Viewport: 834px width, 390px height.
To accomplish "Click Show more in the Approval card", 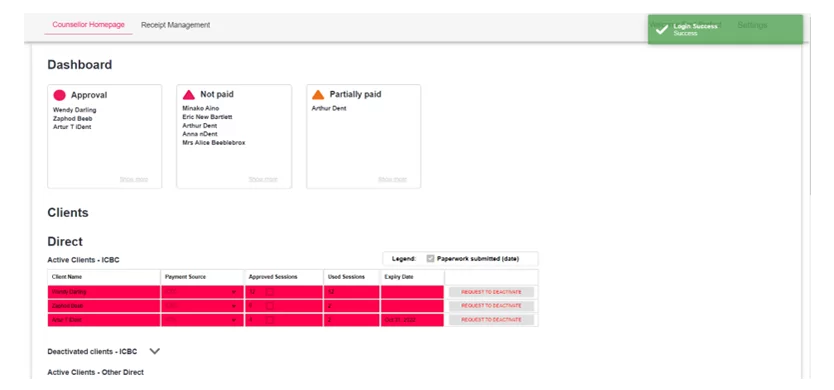I will 134,179.
